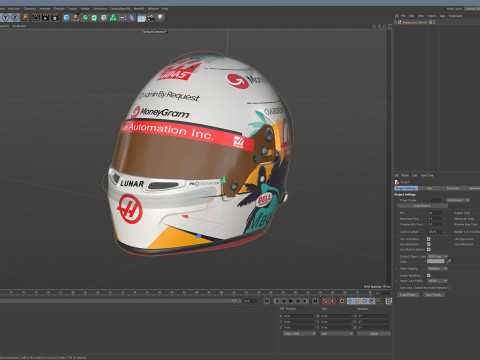
Task: Toggle the red Autokeying icon
Action: [x=332, y=301]
